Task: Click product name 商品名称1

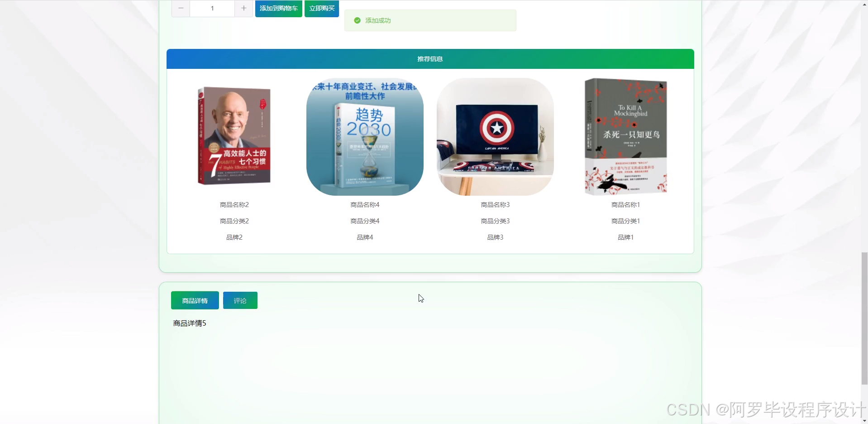Action: (626, 205)
